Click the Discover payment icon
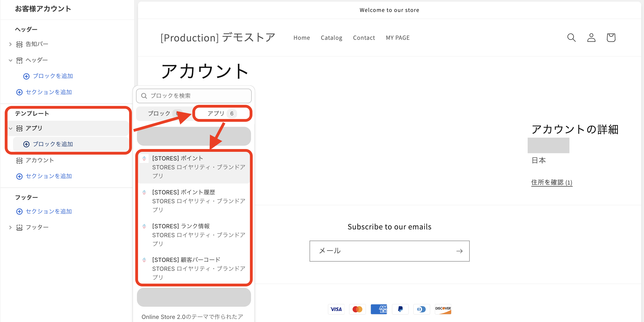Image resolution: width=644 pixels, height=322 pixels. (x=443, y=309)
